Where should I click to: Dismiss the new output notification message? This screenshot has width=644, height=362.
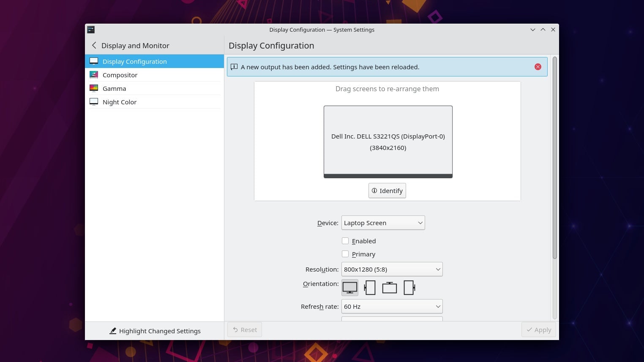coord(538,67)
